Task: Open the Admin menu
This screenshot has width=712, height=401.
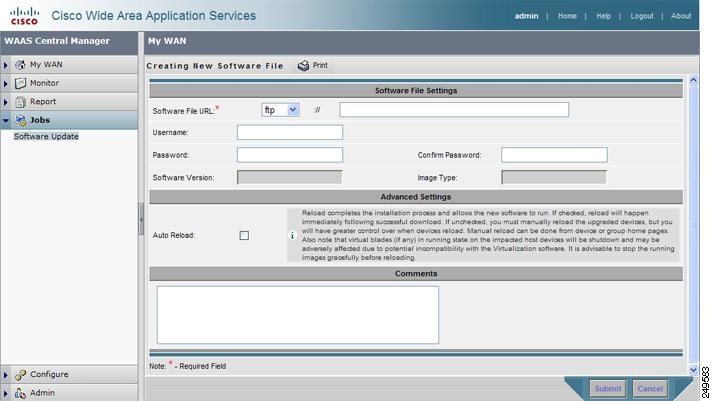Action: click(x=69, y=393)
